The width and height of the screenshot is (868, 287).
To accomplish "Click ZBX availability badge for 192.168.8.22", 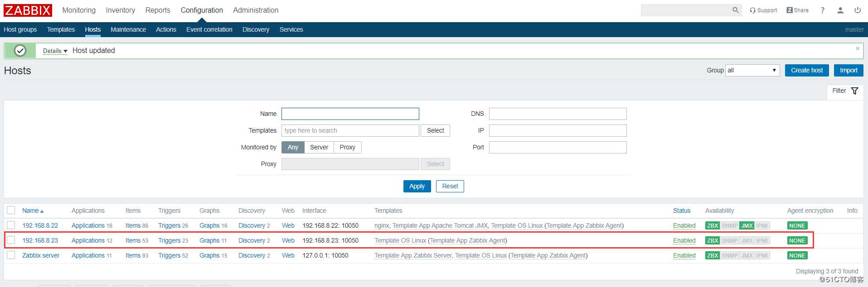I will (x=713, y=225).
